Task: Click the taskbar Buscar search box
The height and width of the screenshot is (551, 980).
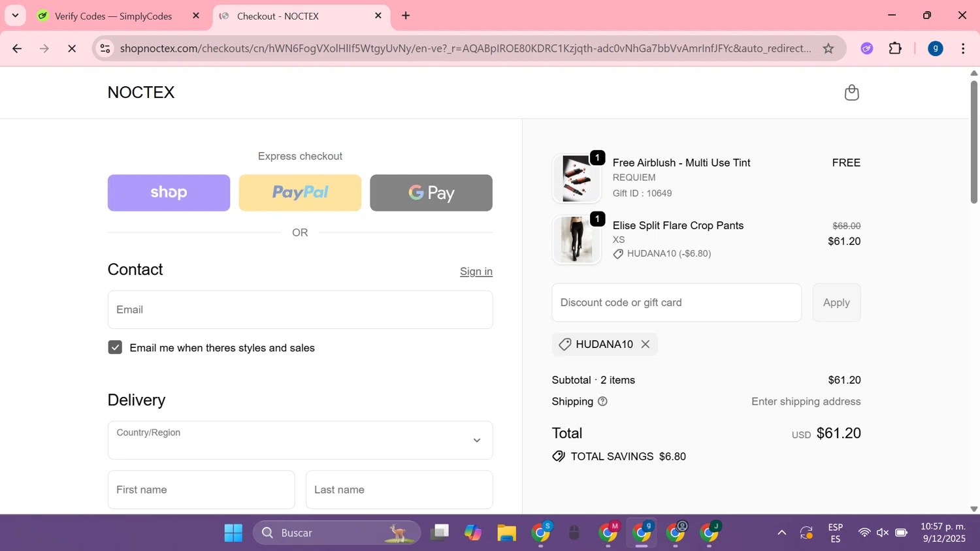Action: point(336,533)
